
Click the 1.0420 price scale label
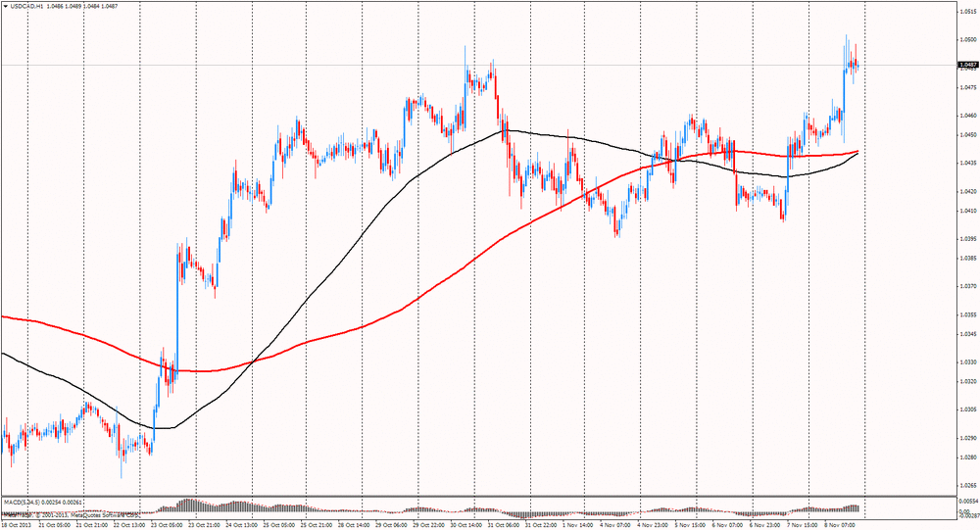[969, 192]
